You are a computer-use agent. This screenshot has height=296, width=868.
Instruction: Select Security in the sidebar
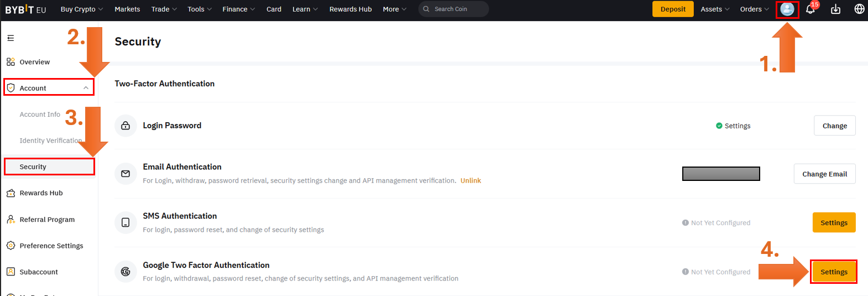(x=33, y=167)
